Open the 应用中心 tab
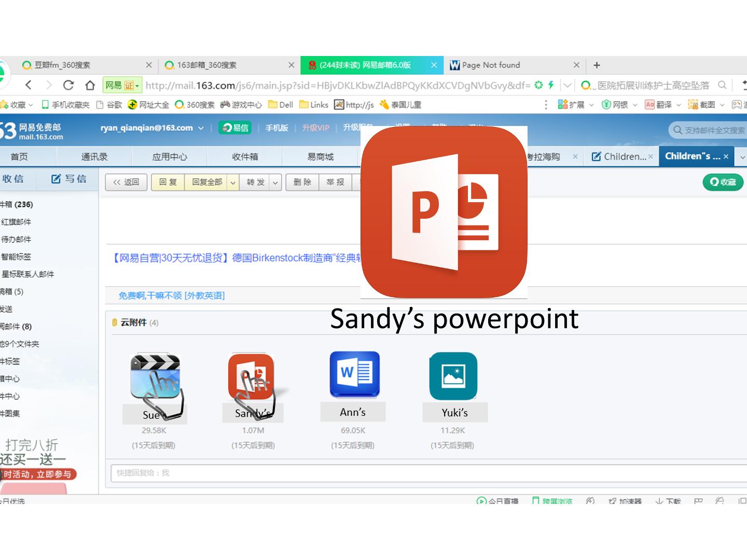Screen dimensions: 747x560 coord(170,157)
